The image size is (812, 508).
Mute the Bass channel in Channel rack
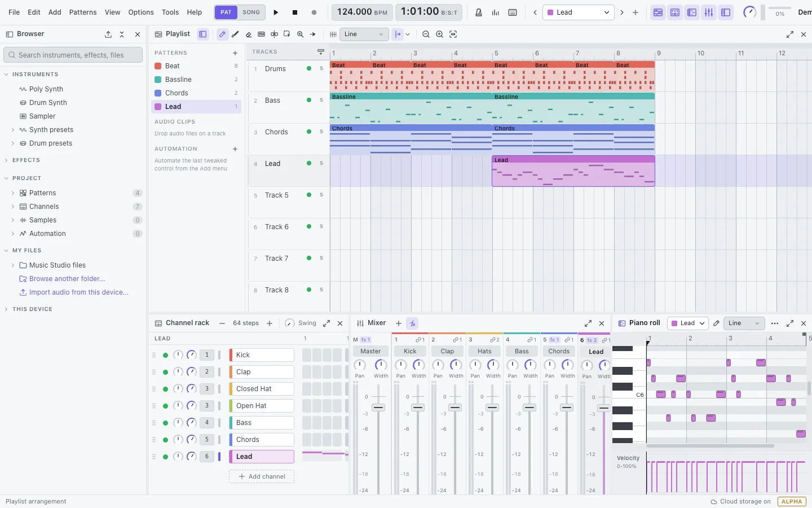coord(165,423)
